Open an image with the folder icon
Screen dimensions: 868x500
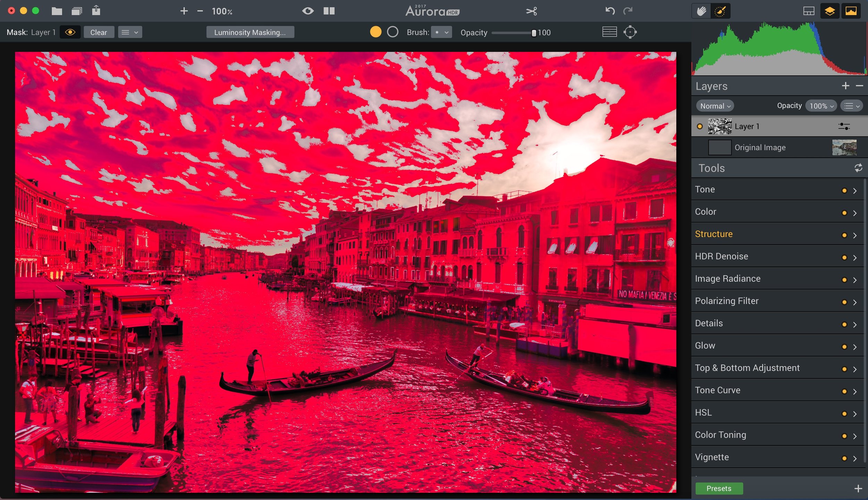(x=57, y=11)
